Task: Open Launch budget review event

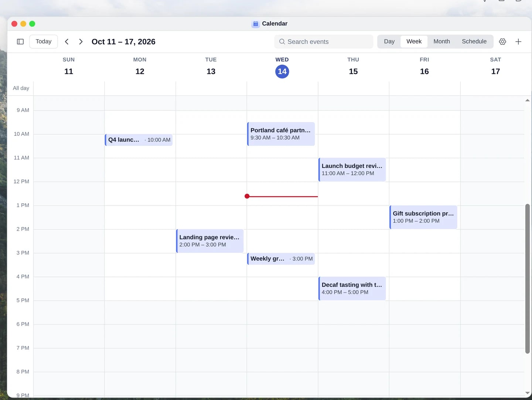Action: click(352, 170)
